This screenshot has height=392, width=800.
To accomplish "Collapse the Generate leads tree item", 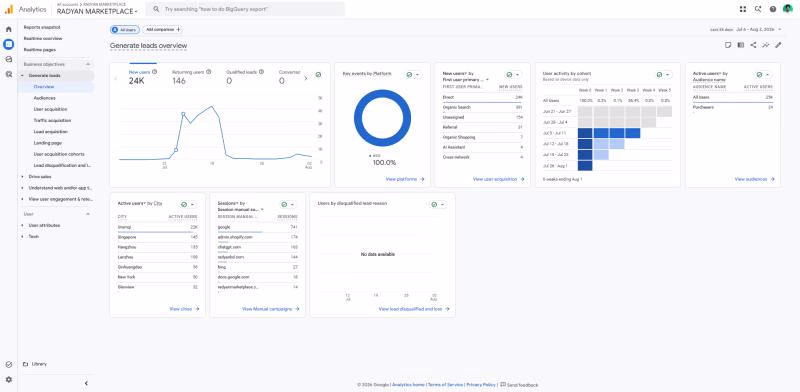I will point(22,76).
